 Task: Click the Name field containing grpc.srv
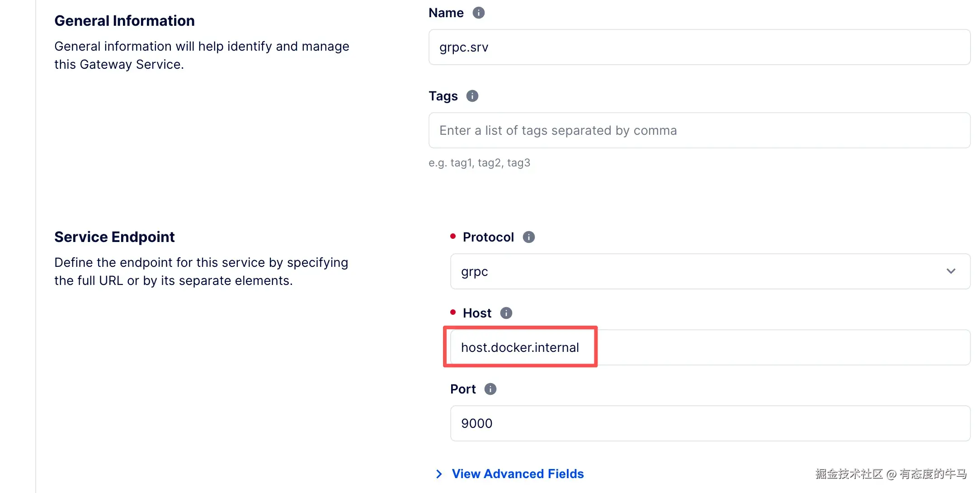coord(699,47)
